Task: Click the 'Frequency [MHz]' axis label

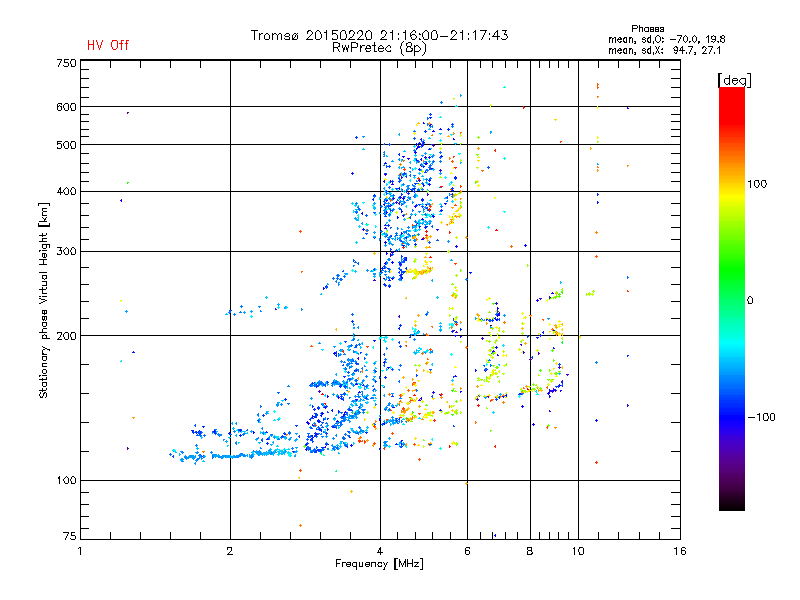Action: pos(379,564)
